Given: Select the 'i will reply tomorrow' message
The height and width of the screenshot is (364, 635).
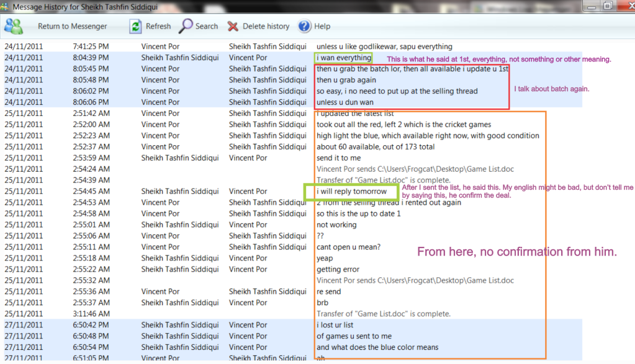Looking at the screenshot, I should 351,192.
